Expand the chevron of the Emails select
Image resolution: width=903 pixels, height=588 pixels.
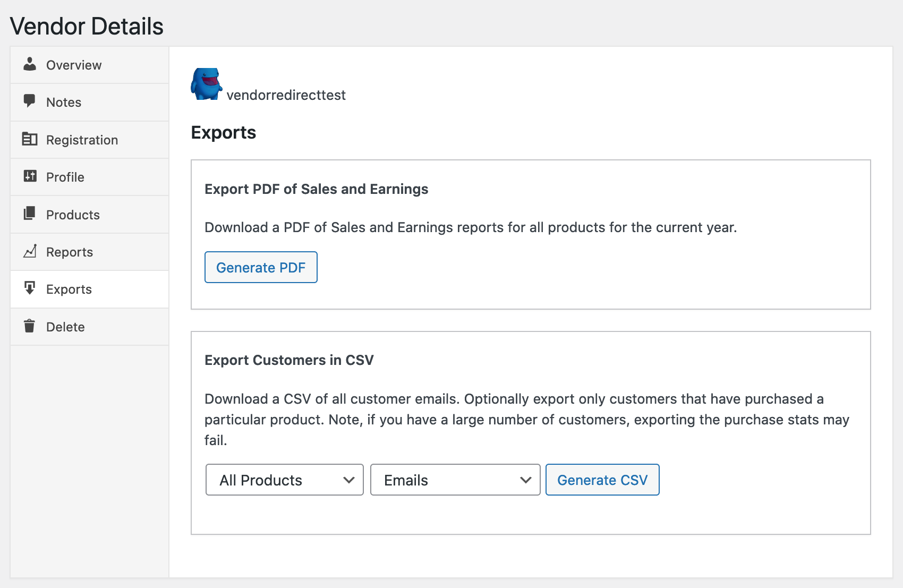526,480
